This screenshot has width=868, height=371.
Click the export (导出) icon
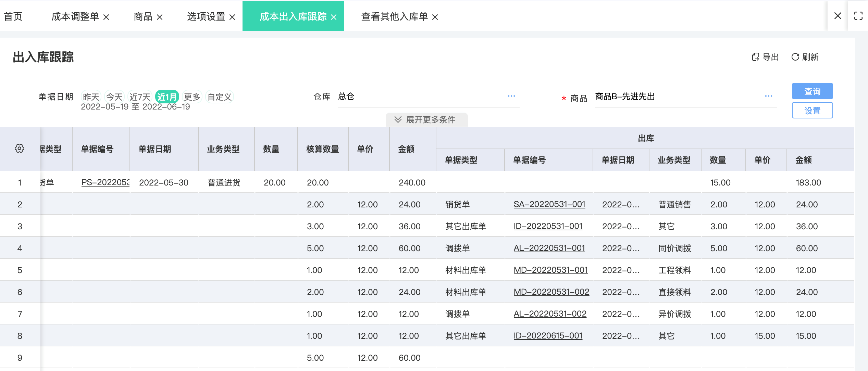click(x=755, y=57)
